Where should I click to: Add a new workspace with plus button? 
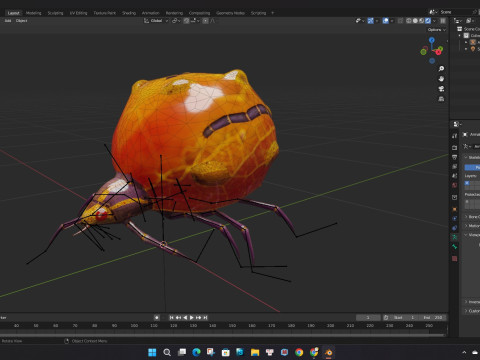pos(272,13)
